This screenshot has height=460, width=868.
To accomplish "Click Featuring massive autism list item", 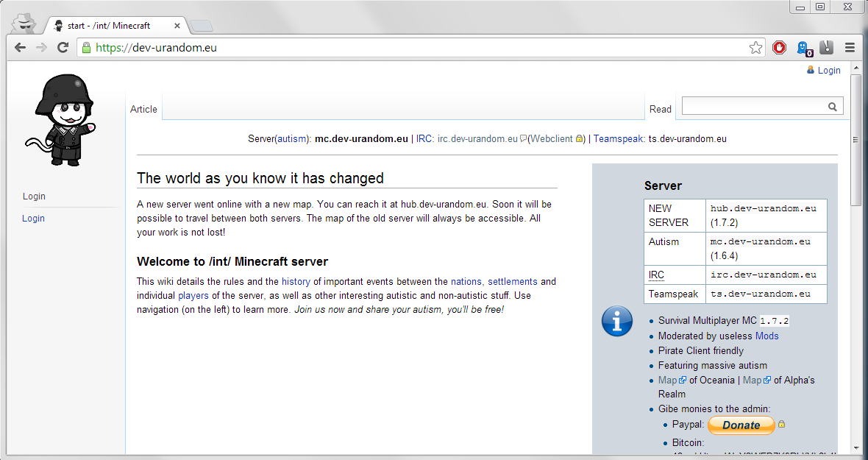I will [x=713, y=365].
